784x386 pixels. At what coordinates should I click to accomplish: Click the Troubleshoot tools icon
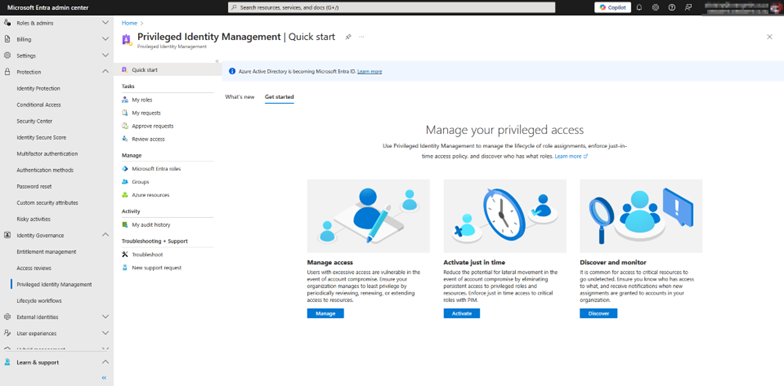[x=125, y=254]
